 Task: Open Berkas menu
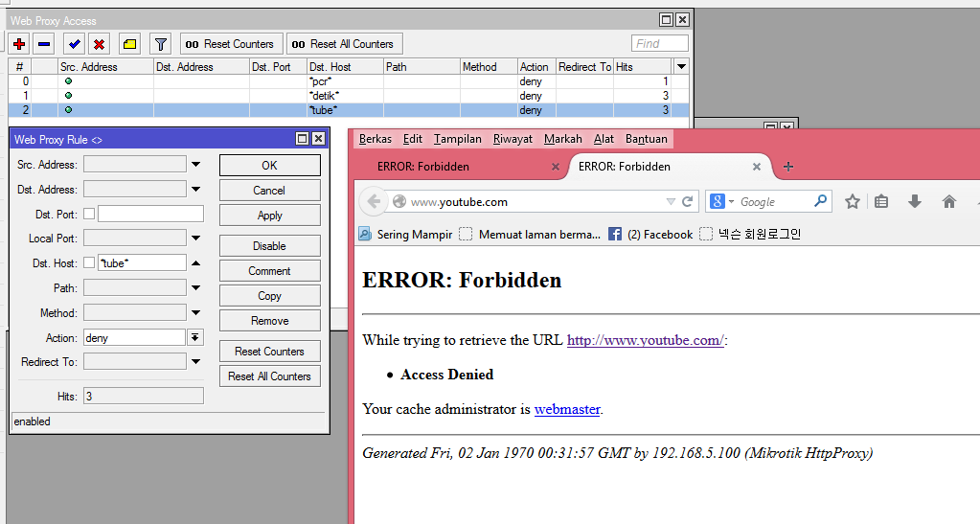click(375, 139)
